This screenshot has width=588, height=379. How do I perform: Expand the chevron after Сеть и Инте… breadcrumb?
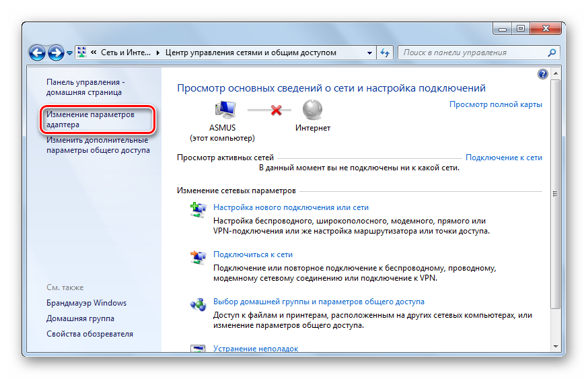point(158,53)
